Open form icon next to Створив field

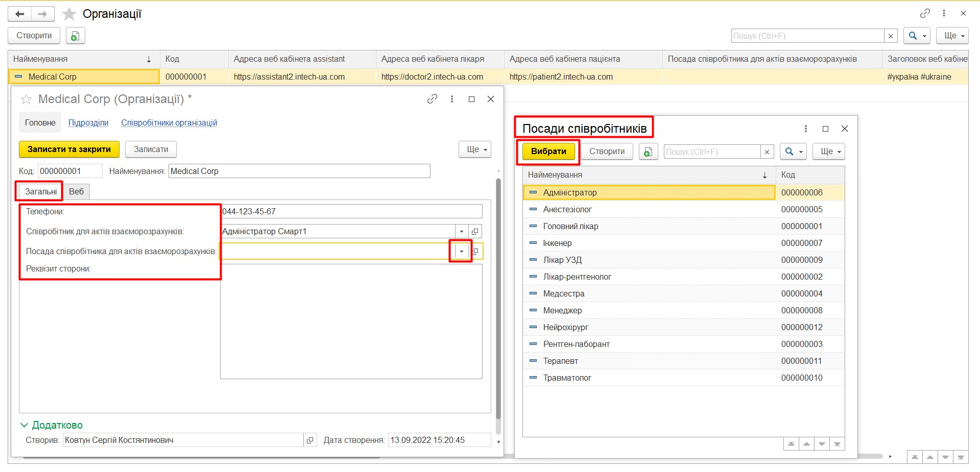(310, 440)
